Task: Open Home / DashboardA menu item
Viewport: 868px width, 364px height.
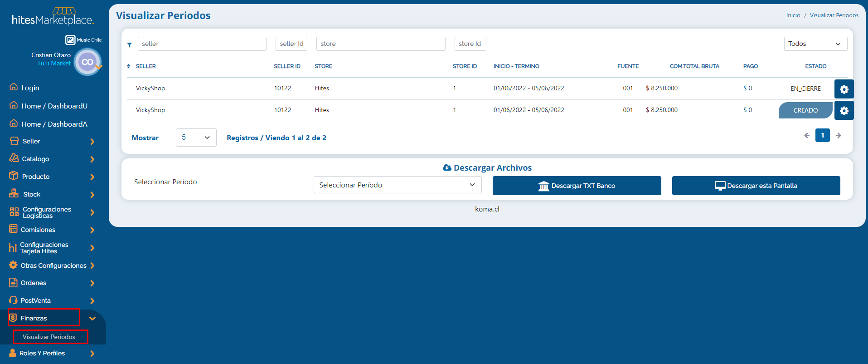Action: point(54,124)
